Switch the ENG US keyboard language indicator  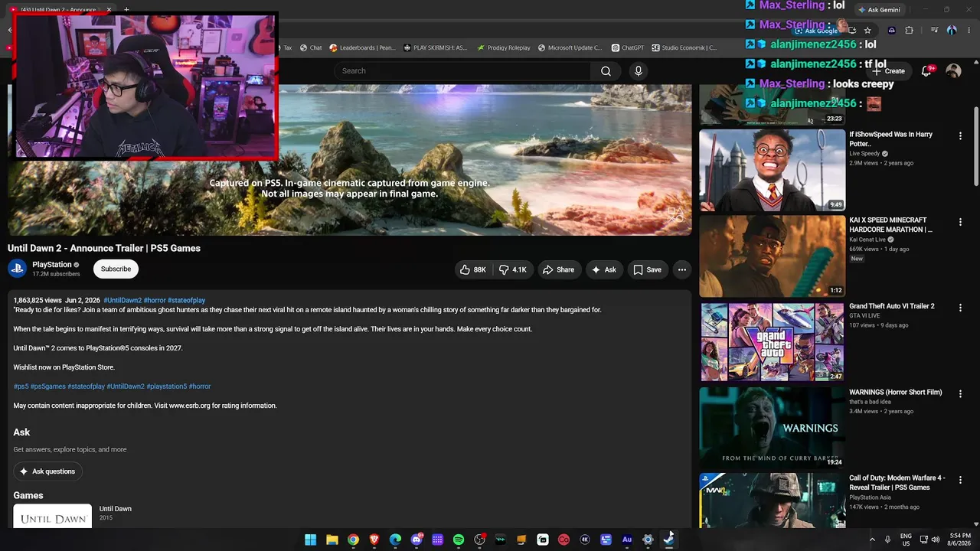(906, 540)
